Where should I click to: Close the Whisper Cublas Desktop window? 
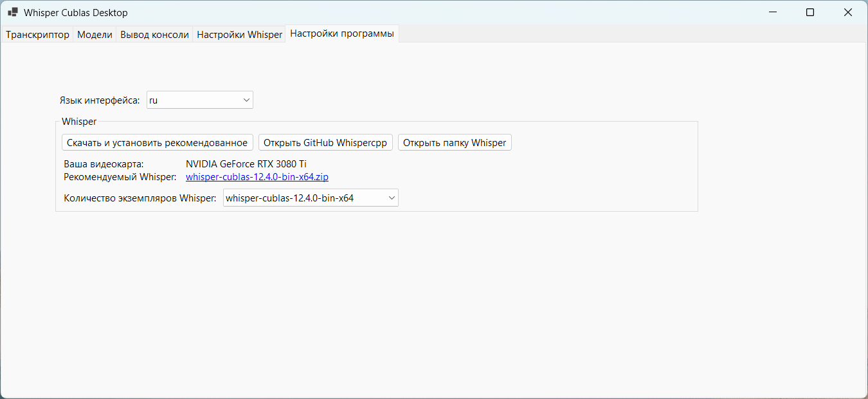click(847, 12)
